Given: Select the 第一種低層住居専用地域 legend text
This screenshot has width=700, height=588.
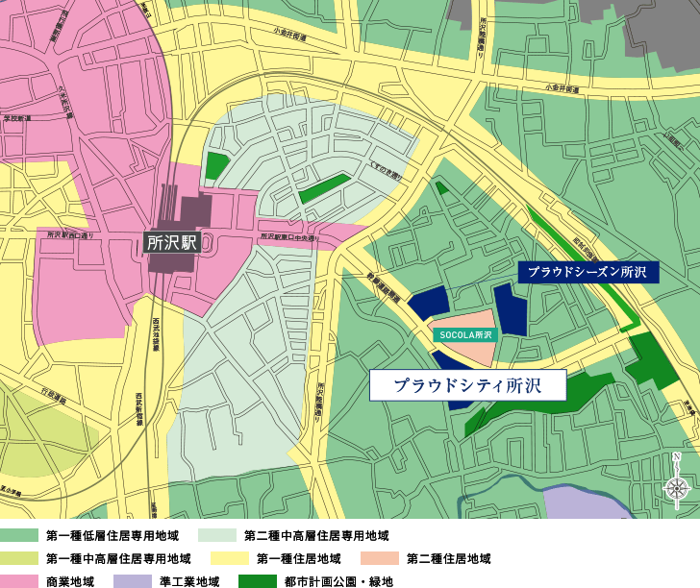Looking at the screenshot, I should [112, 536].
